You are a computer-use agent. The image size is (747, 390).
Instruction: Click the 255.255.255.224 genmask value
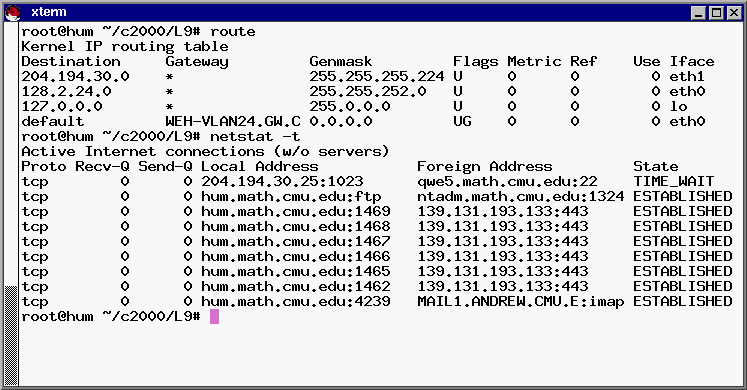[x=377, y=76]
